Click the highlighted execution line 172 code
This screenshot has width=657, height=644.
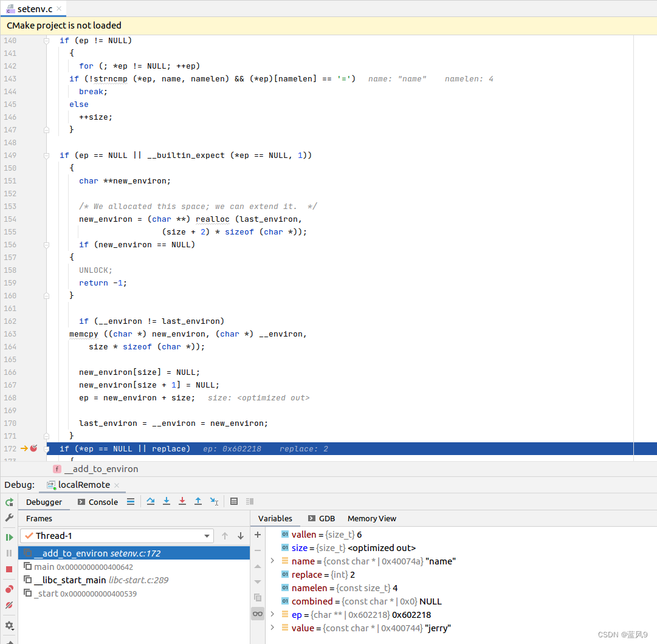pyautogui.click(x=352, y=449)
